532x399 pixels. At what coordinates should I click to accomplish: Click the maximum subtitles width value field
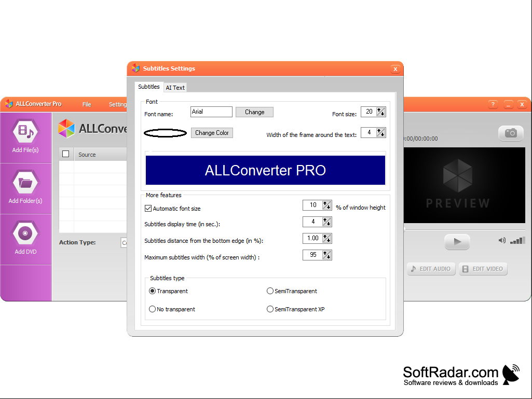coord(312,255)
